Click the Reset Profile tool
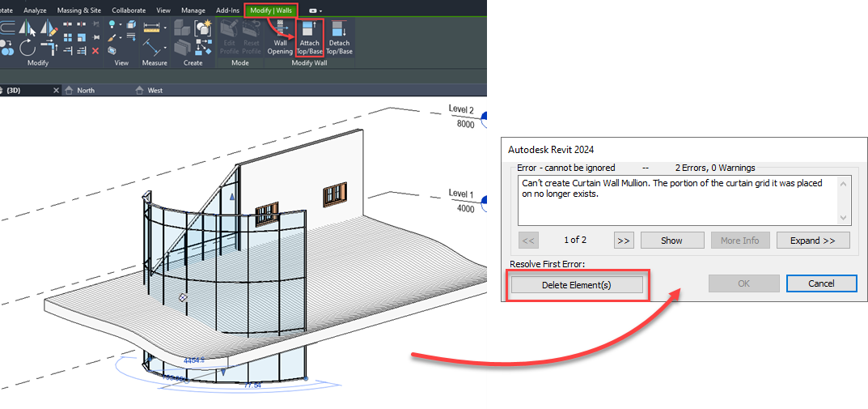This screenshot has width=868, height=409. coord(252,37)
